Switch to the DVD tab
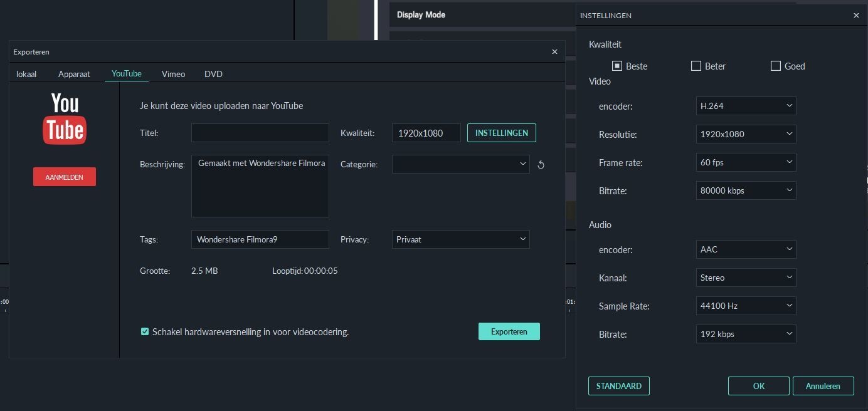 pyautogui.click(x=213, y=74)
